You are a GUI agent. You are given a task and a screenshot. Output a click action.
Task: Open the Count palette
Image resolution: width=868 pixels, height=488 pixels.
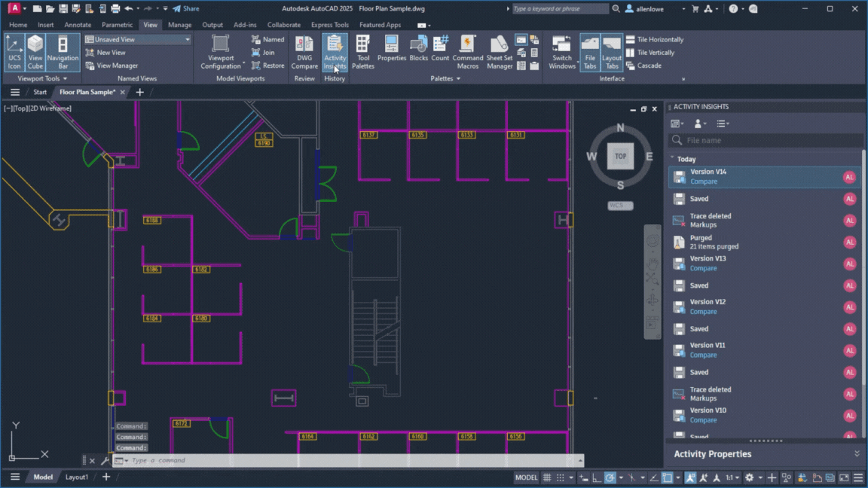click(x=441, y=49)
